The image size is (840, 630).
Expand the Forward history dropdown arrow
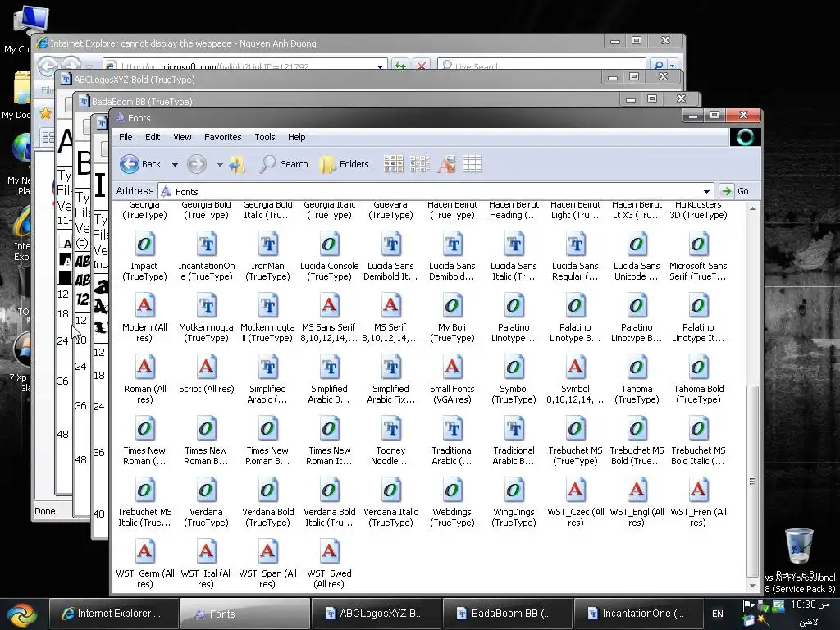pyautogui.click(x=220, y=164)
